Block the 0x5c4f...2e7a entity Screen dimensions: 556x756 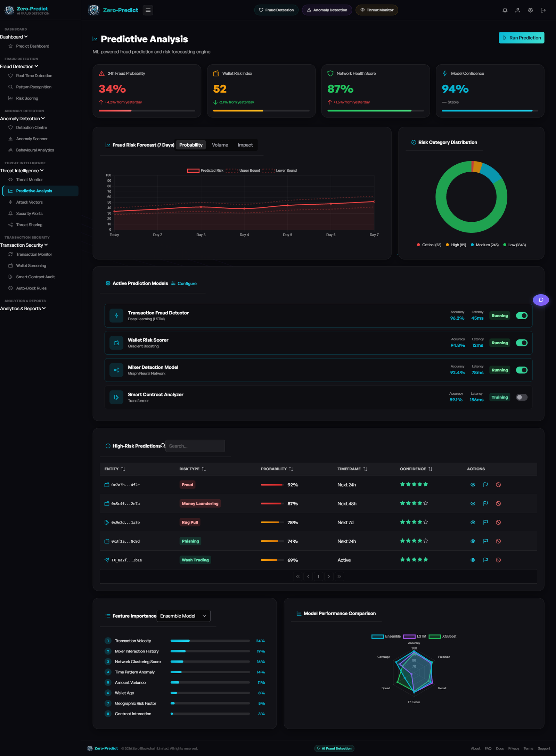coord(498,503)
